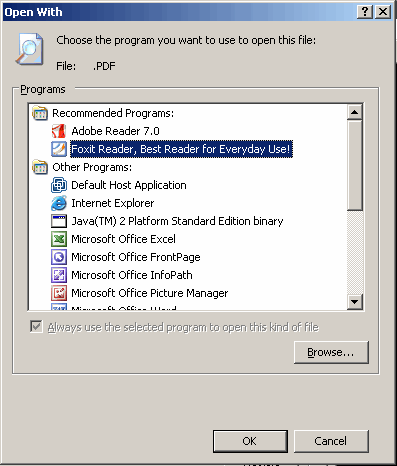397x466 pixels.
Task: Choose the Default Host Application icon
Action: click(59, 185)
